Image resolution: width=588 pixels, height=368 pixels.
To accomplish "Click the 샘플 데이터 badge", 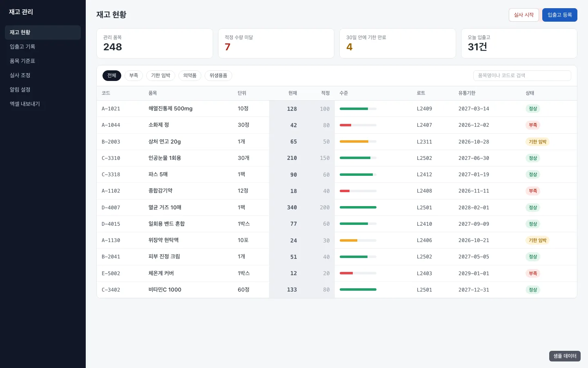I will [565, 356].
